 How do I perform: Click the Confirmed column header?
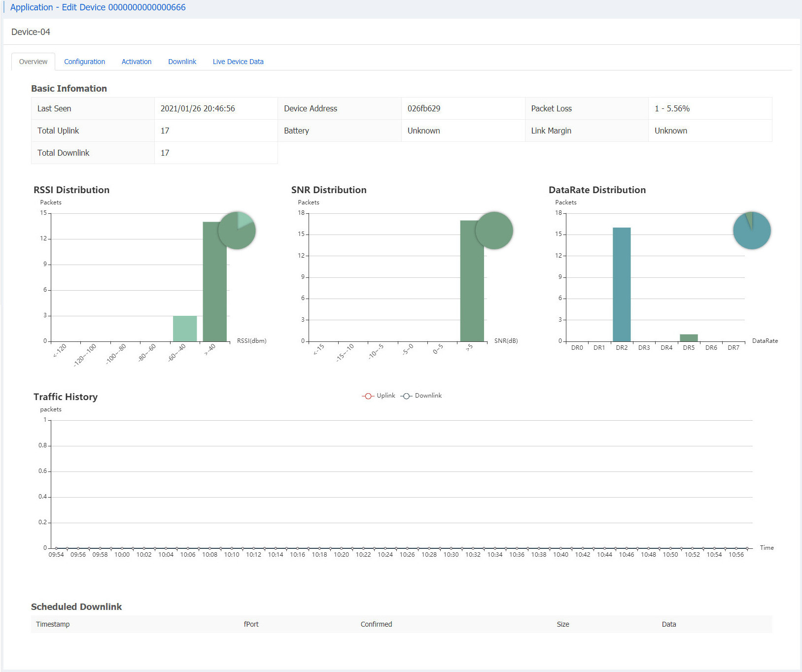pyautogui.click(x=376, y=624)
